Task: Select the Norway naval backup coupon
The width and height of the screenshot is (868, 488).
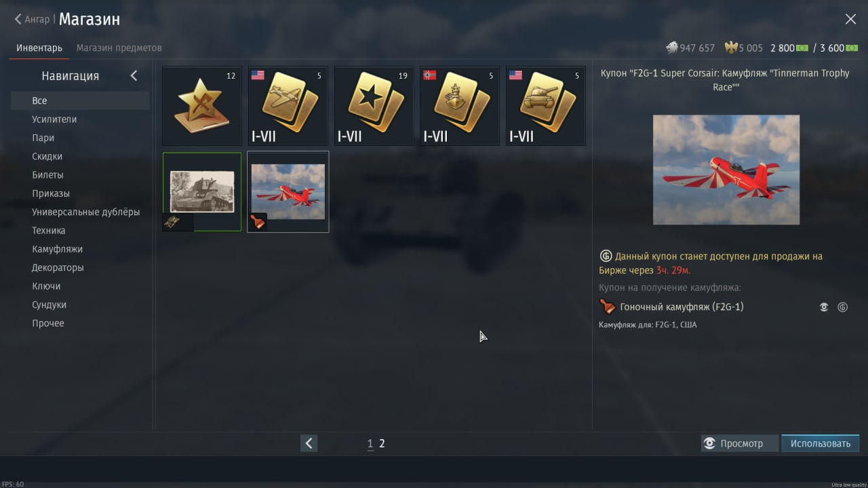Action: [x=460, y=106]
